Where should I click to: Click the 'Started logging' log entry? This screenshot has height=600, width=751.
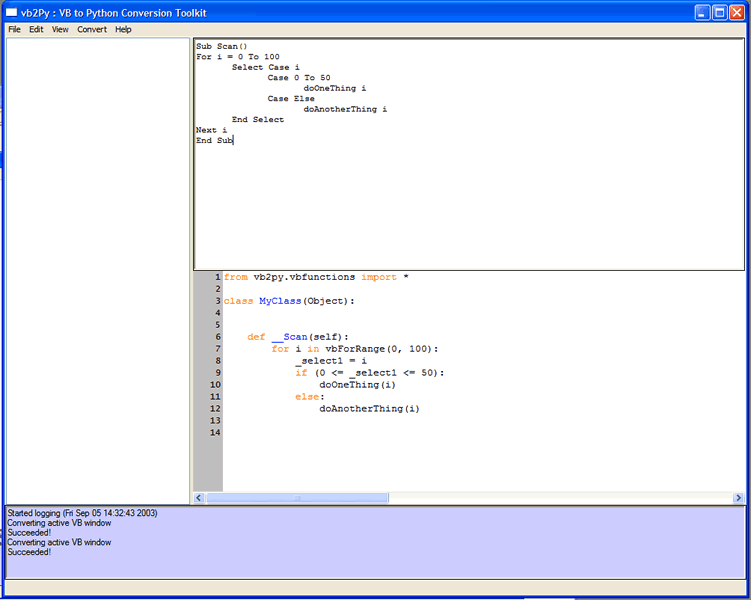[82, 513]
